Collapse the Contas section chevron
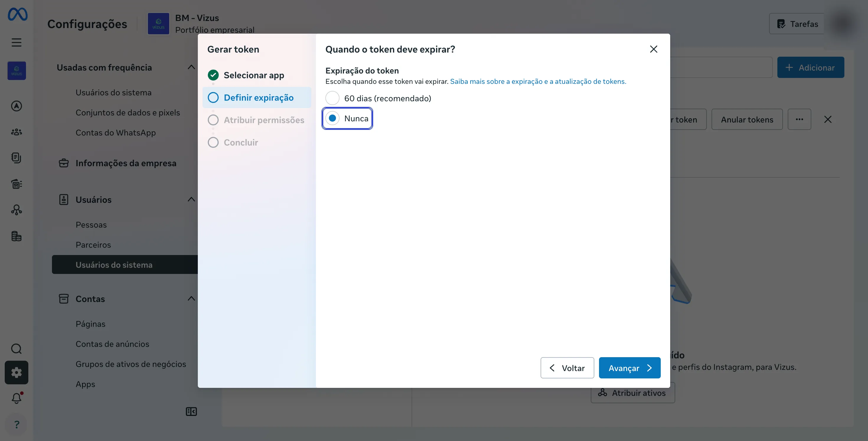 pyautogui.click(x=191, y=298)
